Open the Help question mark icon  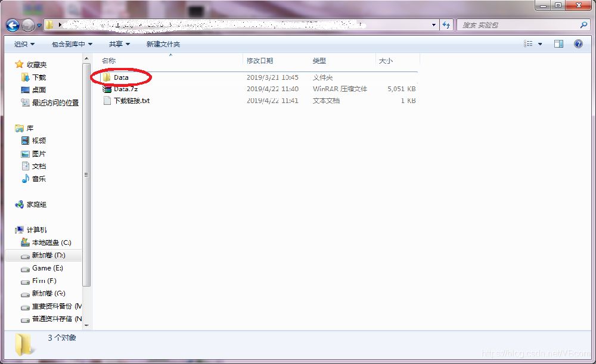coord(578,44)
